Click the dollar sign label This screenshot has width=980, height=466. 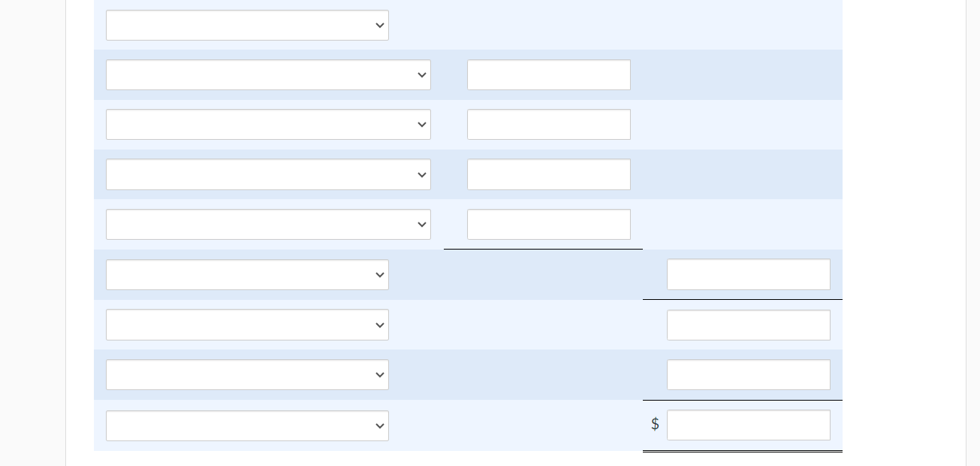655,424
